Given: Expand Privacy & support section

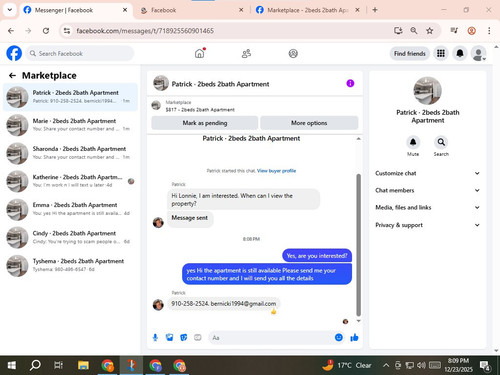Looking at the screenshot, I should (427, 225).
